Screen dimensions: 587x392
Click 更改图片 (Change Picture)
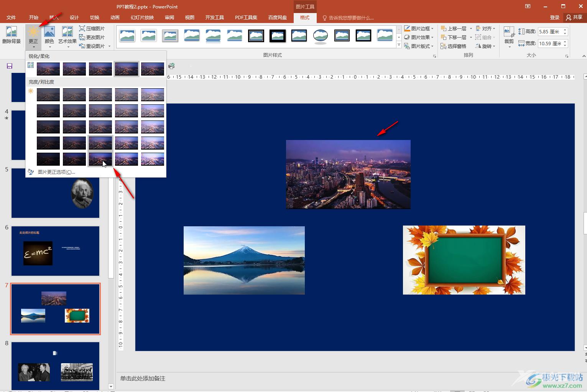coord(92,37)
